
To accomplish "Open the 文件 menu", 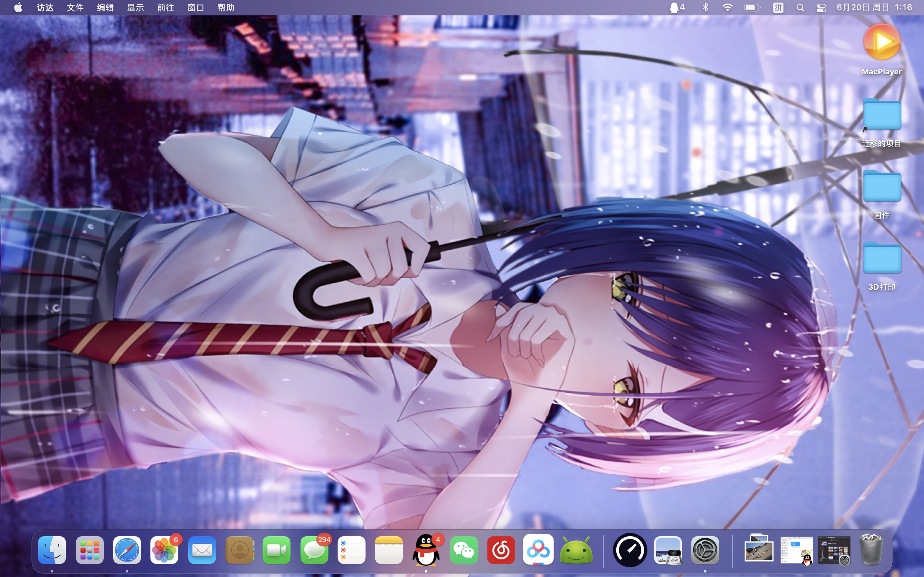I will [x=75, y=8].
